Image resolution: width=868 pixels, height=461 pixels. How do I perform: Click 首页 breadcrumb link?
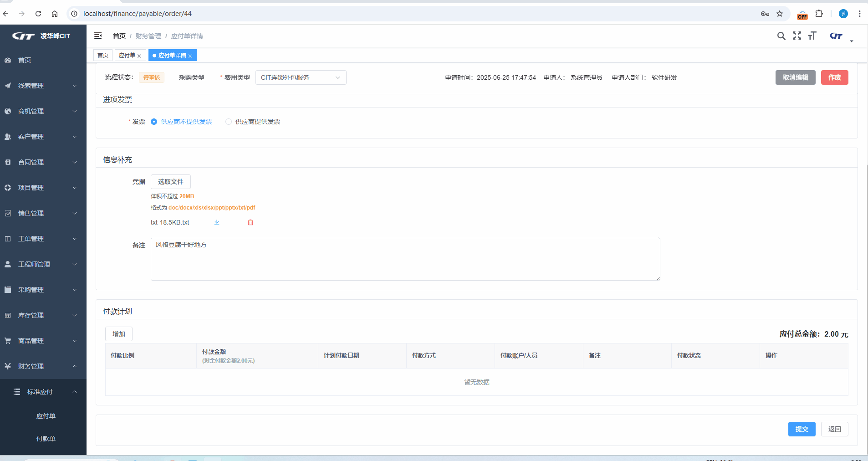tap(119, 36)
